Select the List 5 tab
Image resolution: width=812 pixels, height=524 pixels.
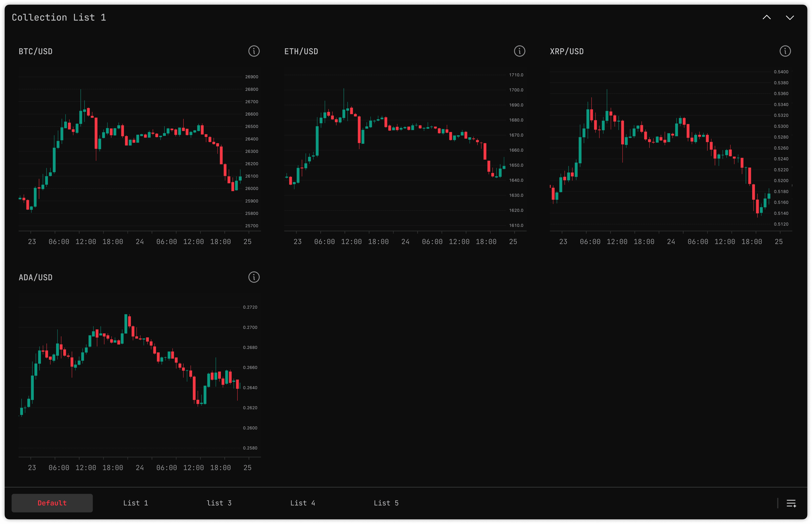[x=386, y=503]
